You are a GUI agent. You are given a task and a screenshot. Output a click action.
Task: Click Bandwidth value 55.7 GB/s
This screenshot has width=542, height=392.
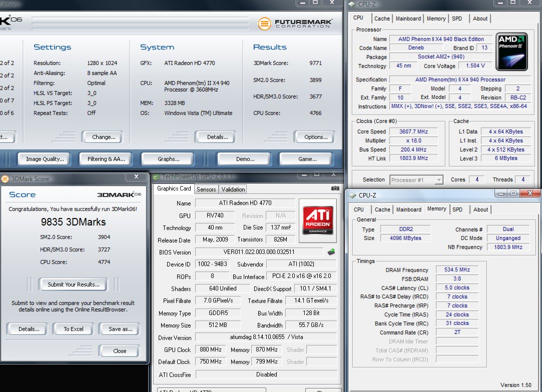311,325
